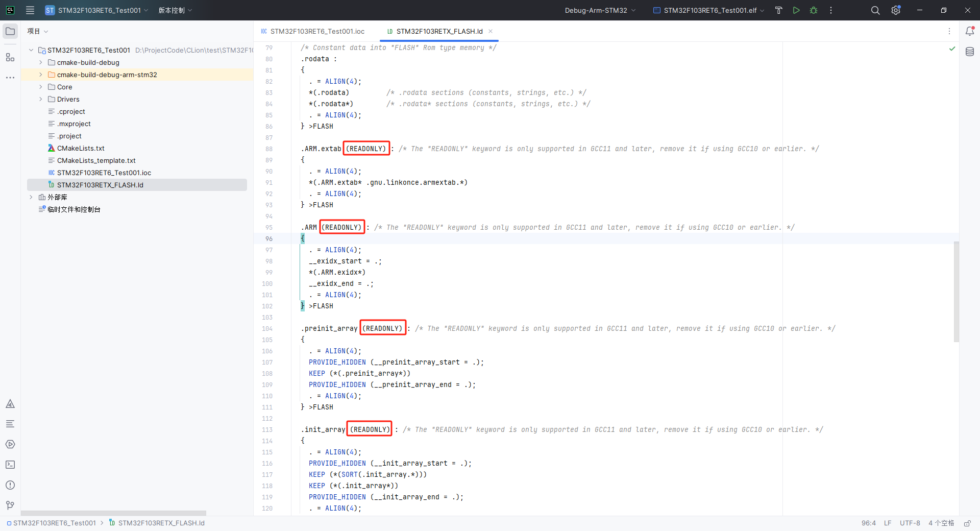Click PROVIDE_HIDDEN __init_array_start line
Image resolution: width=980 pixels, height=531 pixels.
(390, 463)
